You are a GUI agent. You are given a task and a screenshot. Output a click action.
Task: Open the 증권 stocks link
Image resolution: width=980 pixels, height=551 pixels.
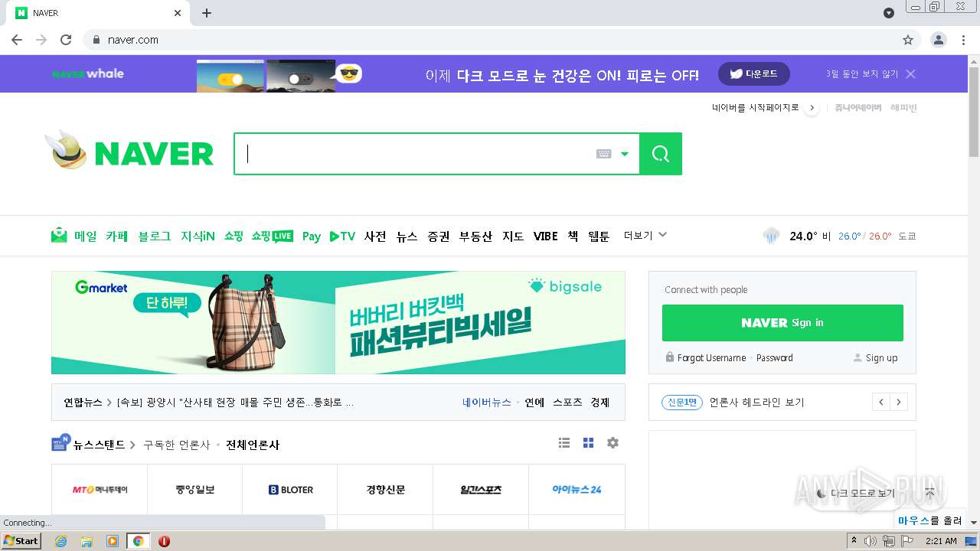click(x=439, y=236)
